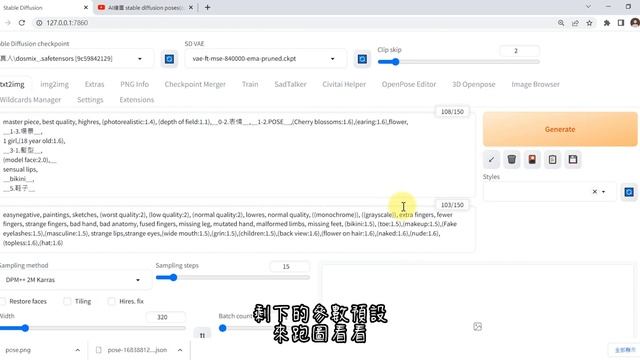640x360 pixels.
Task: Click the Sampling steps number field
Action: click(289, 267)
